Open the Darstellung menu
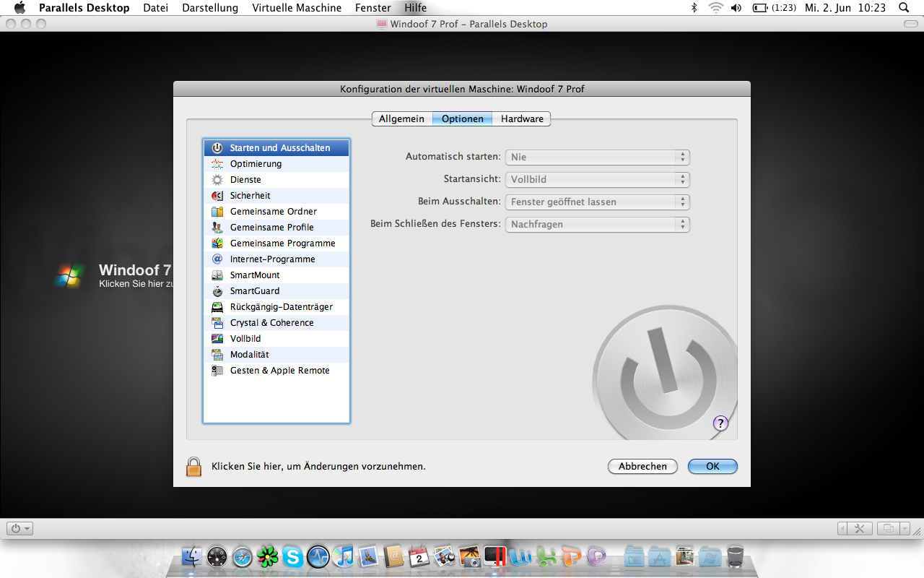Image resolution: width=924 pixels, height=578 pixels. (210, 8)
